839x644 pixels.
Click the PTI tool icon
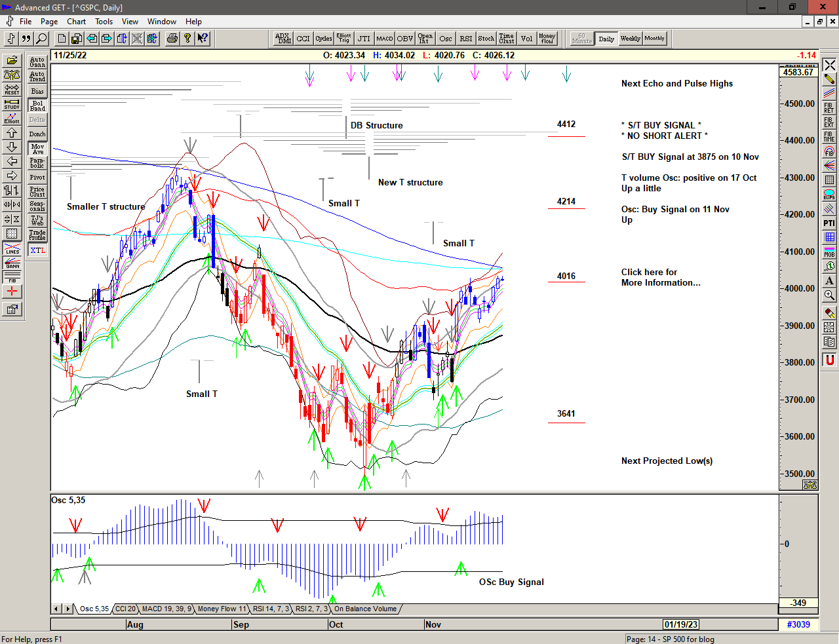pyautogui.click(x=829, y=223)
